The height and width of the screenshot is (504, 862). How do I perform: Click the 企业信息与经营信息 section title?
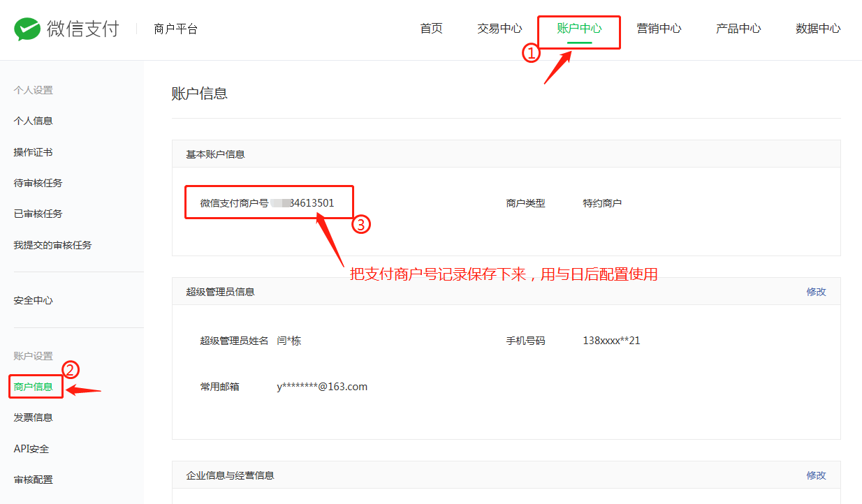pyautogui.click(x=231, y=475)
